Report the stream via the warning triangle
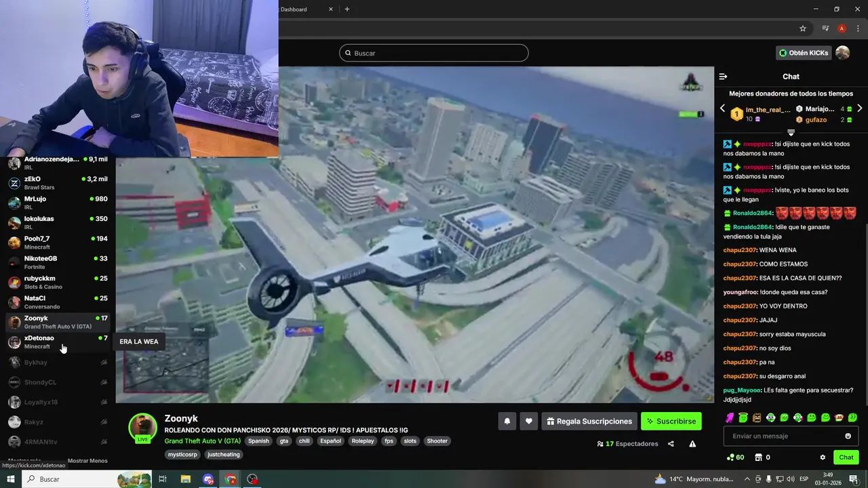This screenshot has width=868, height=488. [692, 444]
